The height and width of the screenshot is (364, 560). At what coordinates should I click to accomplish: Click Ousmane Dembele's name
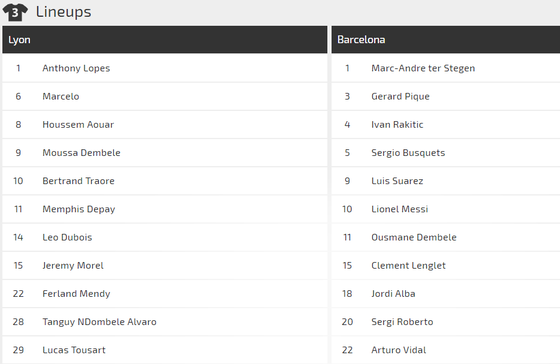(414, 237)
